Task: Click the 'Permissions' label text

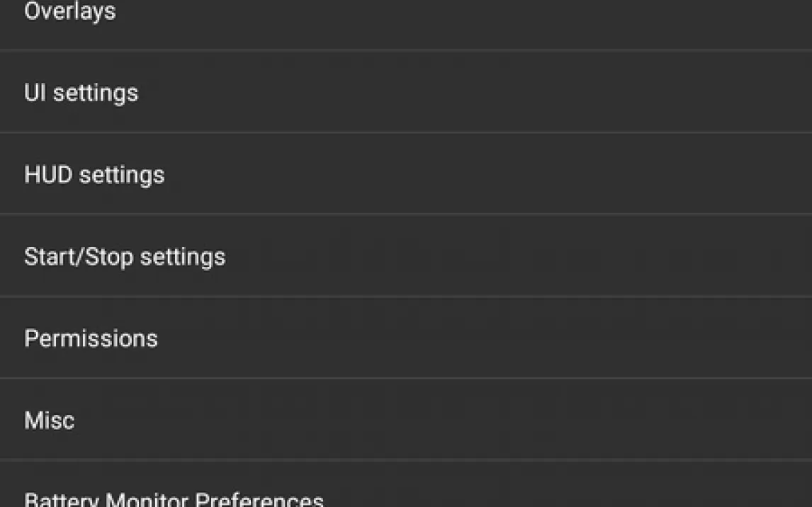Action: 91,338
